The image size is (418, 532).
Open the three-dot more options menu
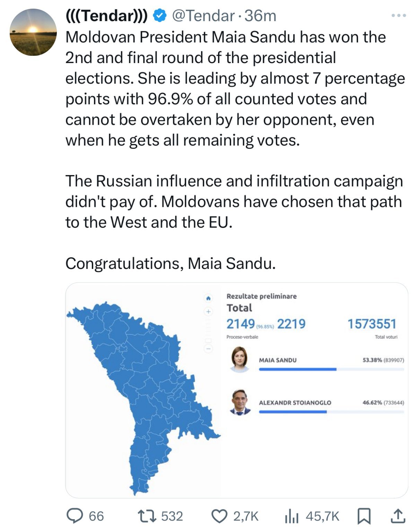[399, 16]
